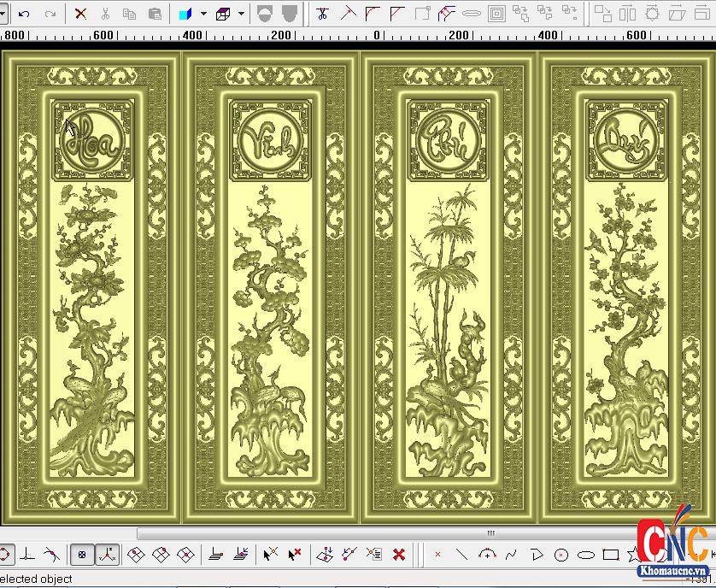The height and width of the screenshot is (588, 716).
Task: Select the ellipse drawing tool
Action: 585,555
